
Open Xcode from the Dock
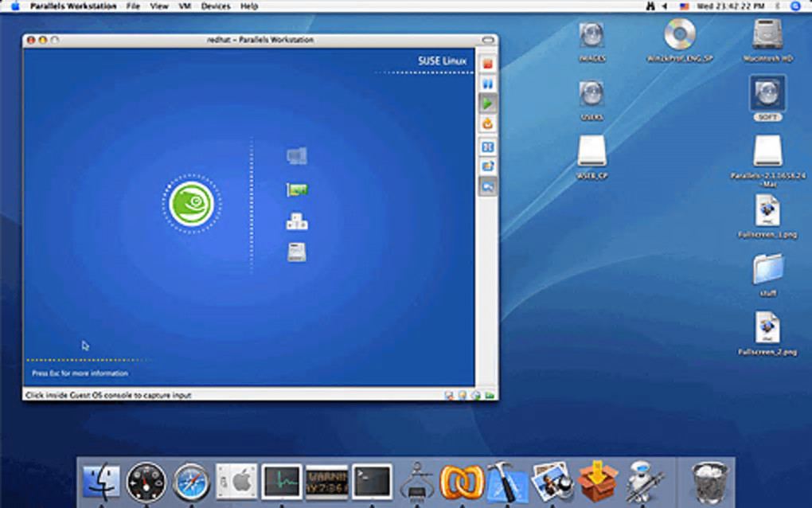point(506,482)
